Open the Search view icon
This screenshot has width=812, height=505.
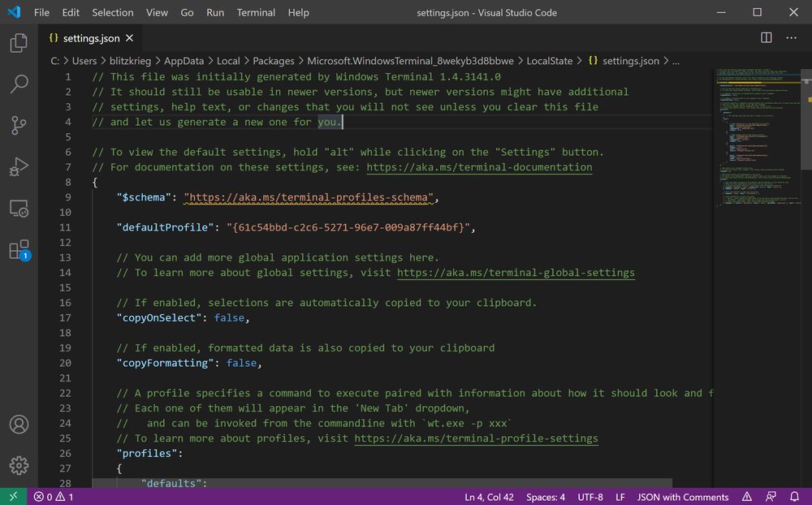(x=19, y=84)
